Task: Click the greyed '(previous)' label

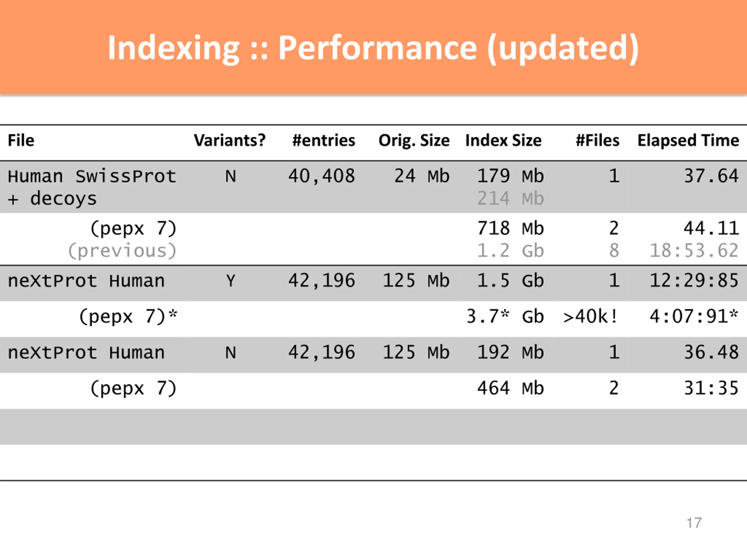Action: 122,251
